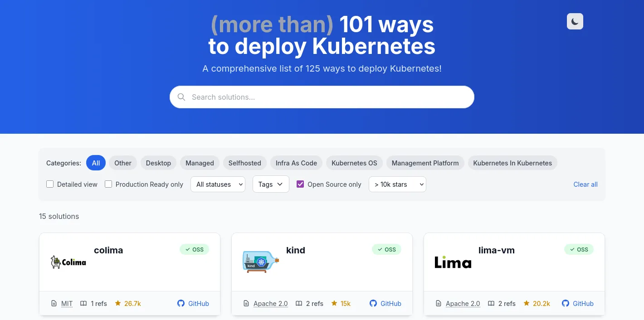644x320 pixels.
Task: Click the Lima logo on the lima-vm card
Action: pyautogui.click(x=453, y=262)
